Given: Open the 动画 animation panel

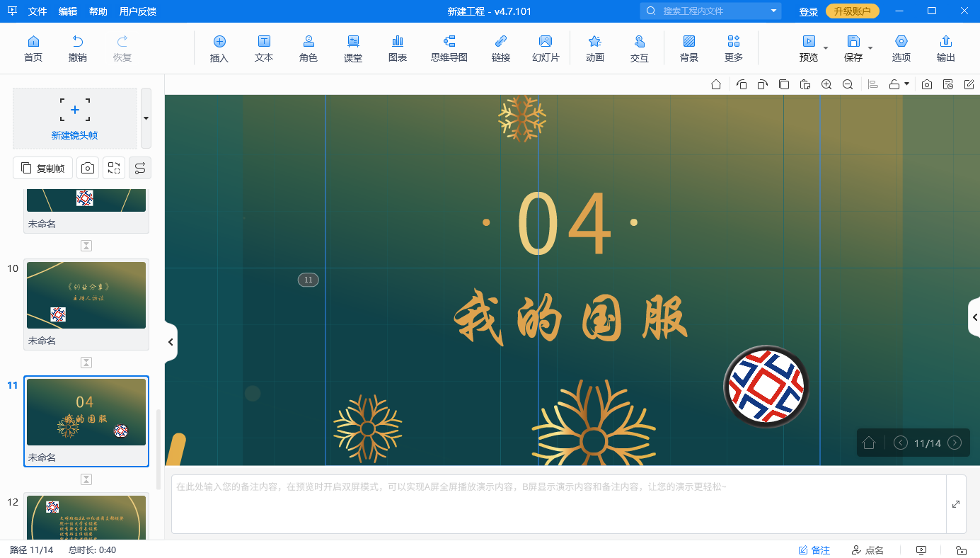Looking at the screenshot, I should [x=595, y=48].
